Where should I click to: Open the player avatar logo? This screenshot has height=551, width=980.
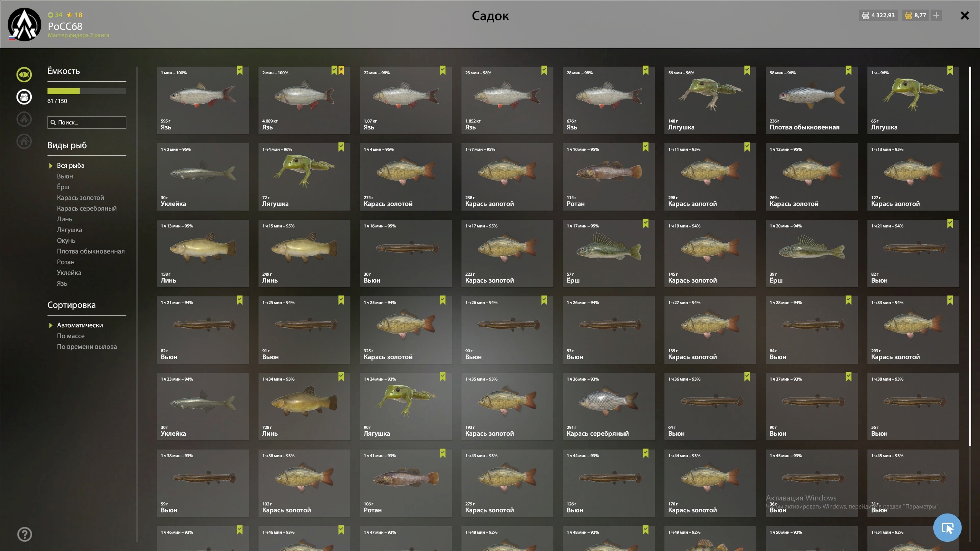pos(25,25)
